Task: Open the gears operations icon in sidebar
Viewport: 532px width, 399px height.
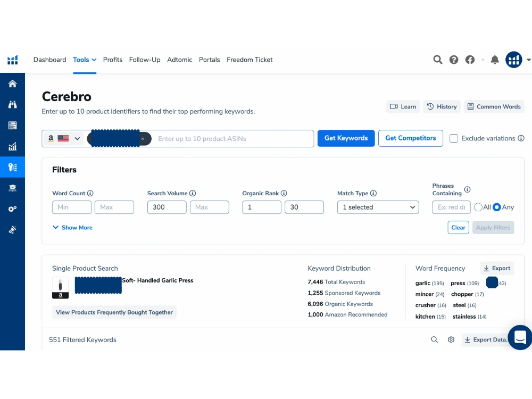Action: 13,209
